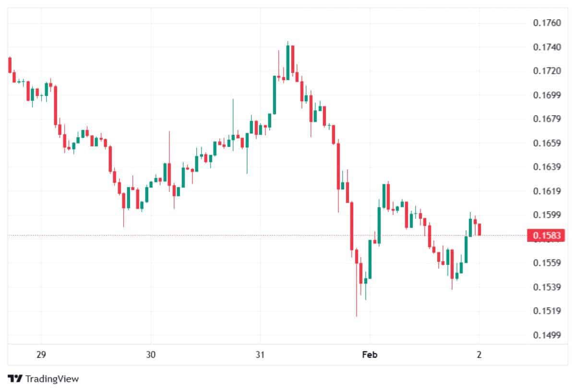Click the 0.1619 price scale value

pos(546,191)
